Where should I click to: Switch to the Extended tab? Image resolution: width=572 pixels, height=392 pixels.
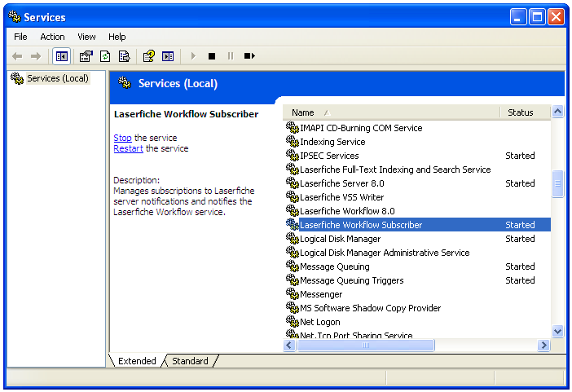[137, 361]
